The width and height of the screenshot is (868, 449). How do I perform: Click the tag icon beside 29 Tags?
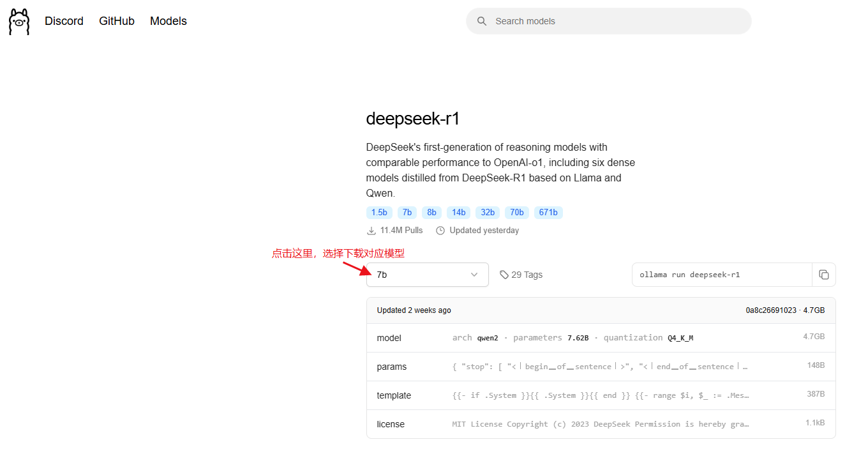click(x=504, y=274)
